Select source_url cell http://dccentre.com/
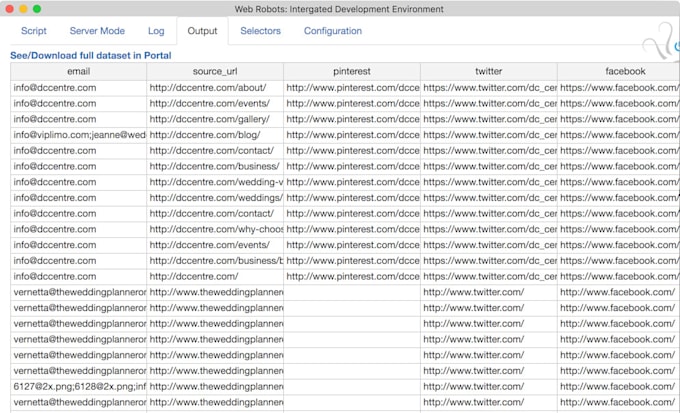680x413 pixels. click(215, 276)
